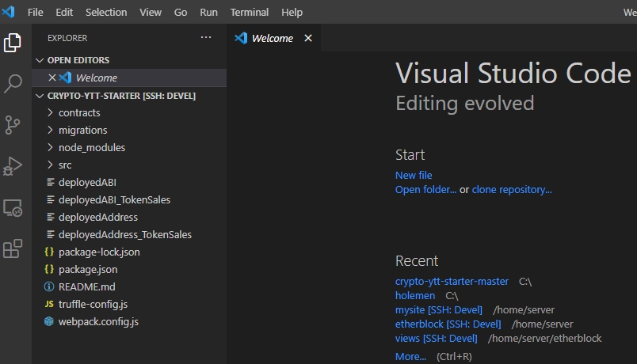Open truffle-config.js in the explorer
The width and height of the screenshot is (637, 364).
129,304
